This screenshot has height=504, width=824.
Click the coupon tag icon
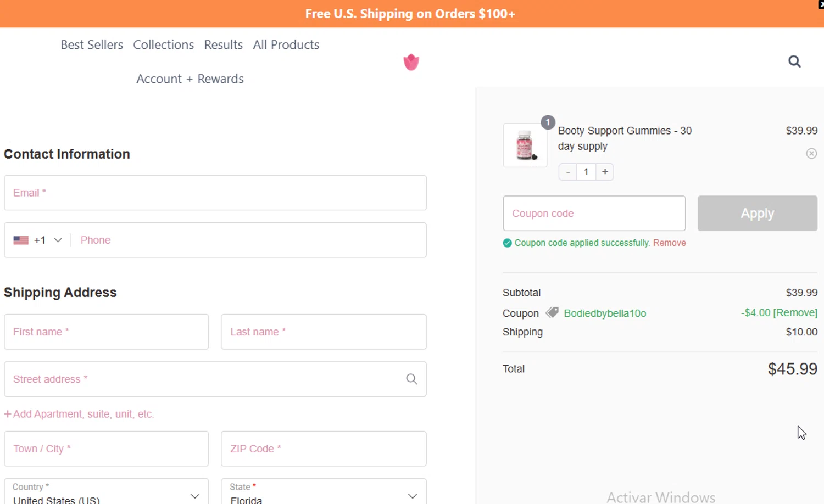552,313
